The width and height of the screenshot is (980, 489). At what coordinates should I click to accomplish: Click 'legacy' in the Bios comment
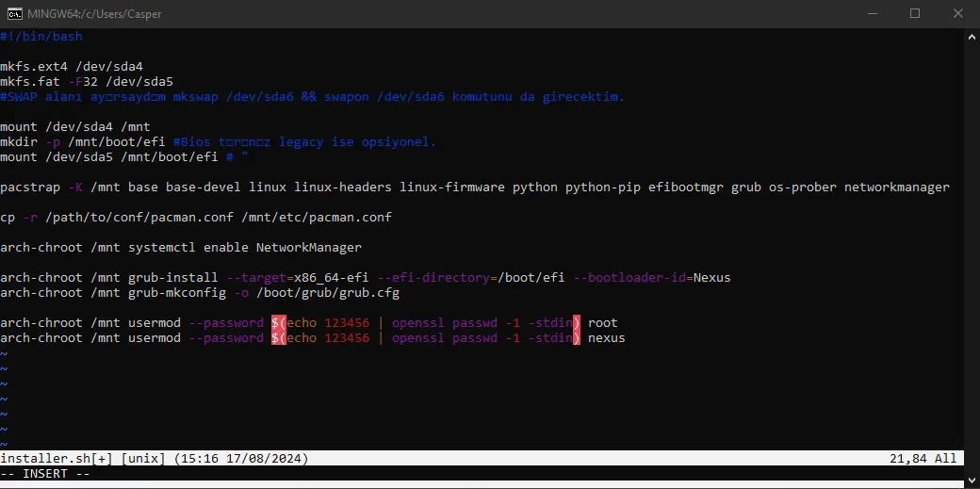coord(302,142)
